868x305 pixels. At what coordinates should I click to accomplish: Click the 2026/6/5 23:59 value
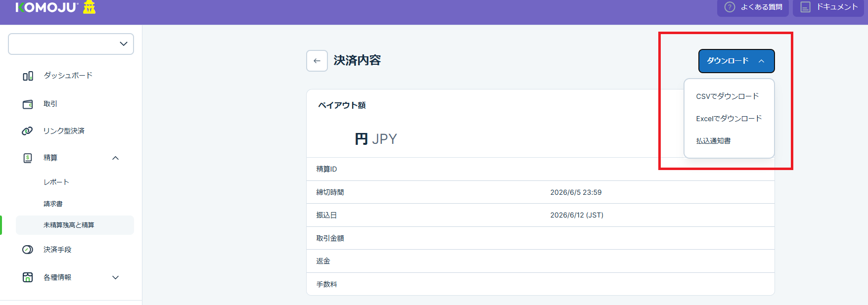tap(576, 192)
